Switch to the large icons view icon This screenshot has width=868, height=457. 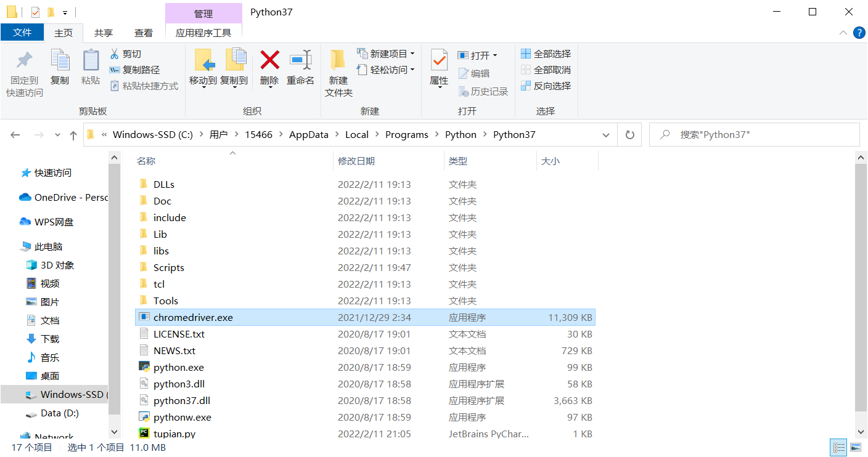[x=856, y=447]
